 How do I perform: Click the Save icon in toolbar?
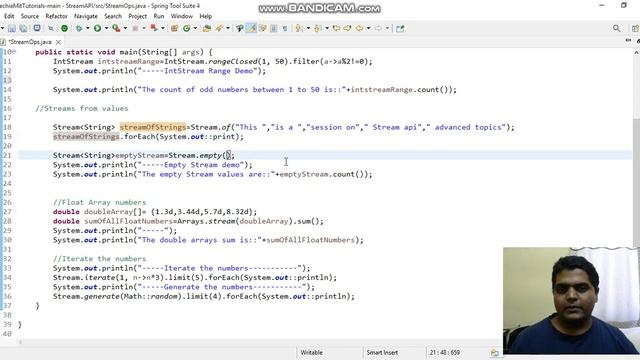tap(12, 28)
